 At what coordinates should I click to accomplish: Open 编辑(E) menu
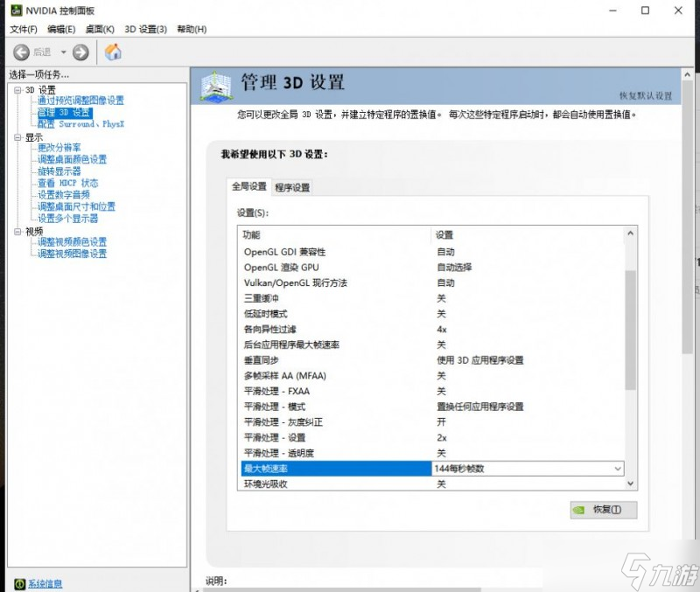pyautogui.click(x=61, y=30)
